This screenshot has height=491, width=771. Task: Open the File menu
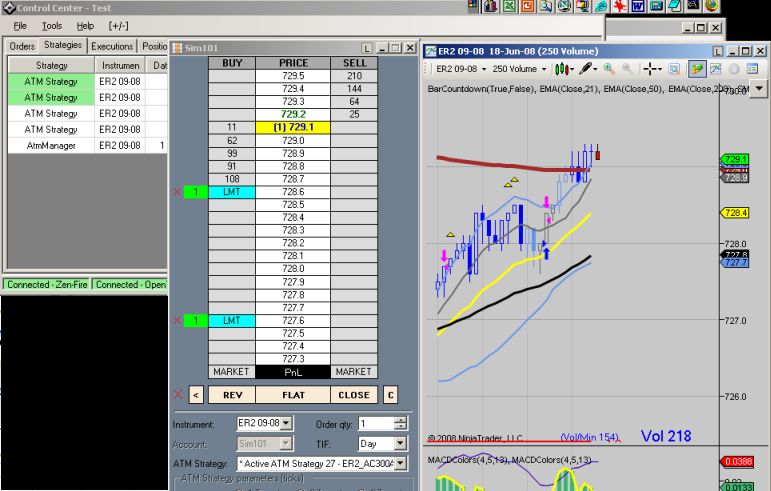[x=20, y=26]
